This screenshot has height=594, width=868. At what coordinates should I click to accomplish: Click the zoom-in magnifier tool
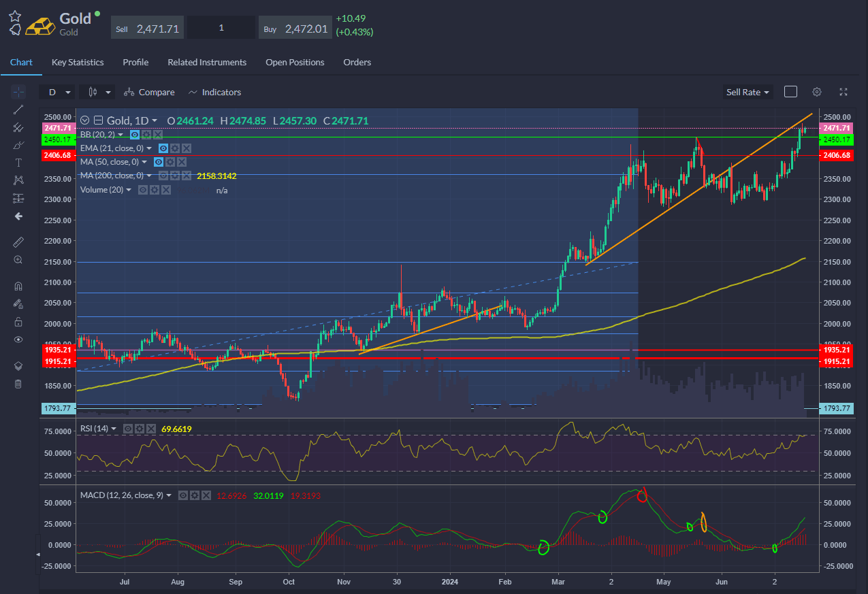pos(18,260)
